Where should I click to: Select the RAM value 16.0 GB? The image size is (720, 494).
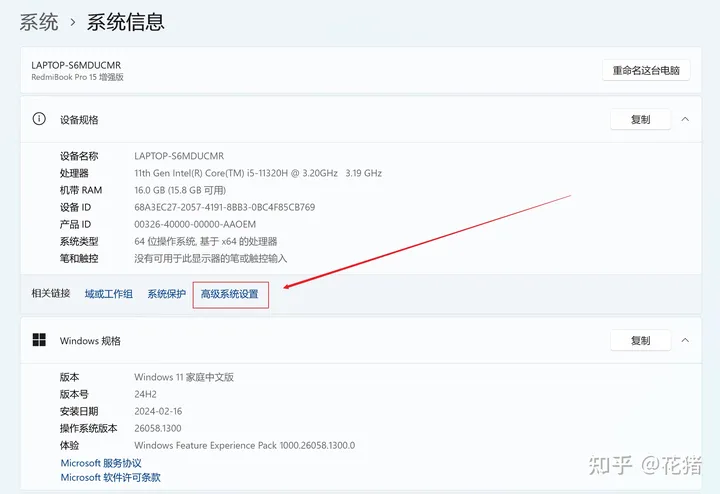coord(180,190)
